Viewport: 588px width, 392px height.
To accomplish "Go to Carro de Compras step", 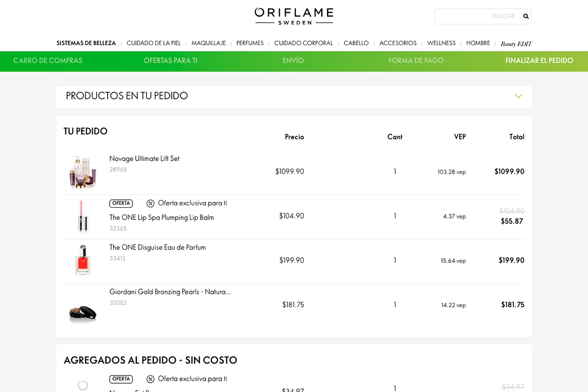I will coord(48,61).
